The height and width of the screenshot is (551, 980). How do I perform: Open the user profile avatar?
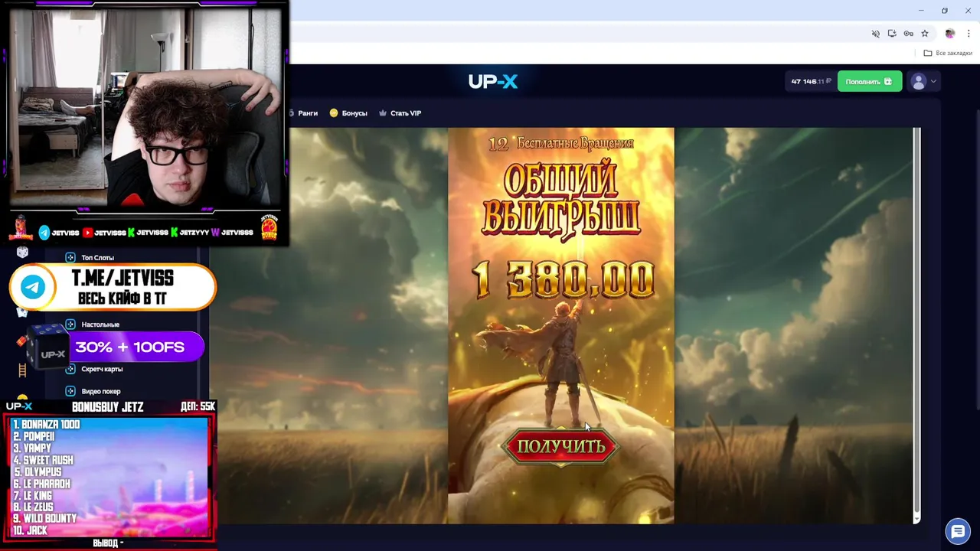pyautogui.click(x=919, y=81)
